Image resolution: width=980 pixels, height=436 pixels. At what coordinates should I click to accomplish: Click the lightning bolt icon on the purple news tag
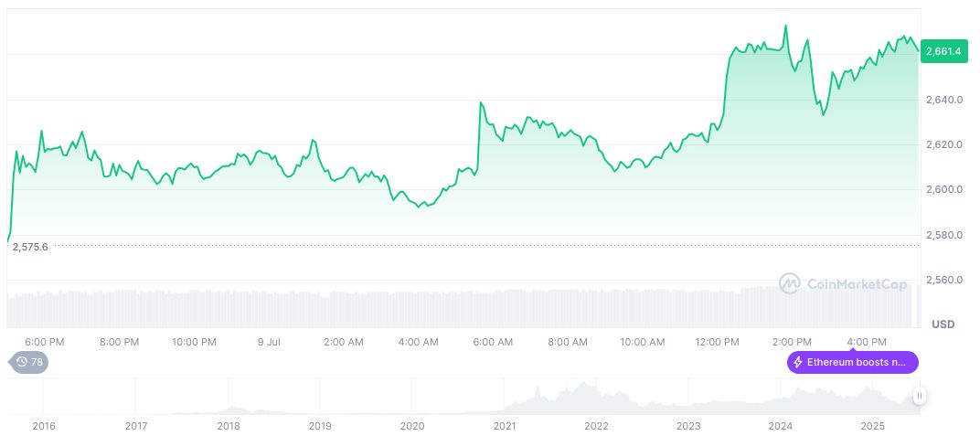pyautogui.click(x=798, y=362)
